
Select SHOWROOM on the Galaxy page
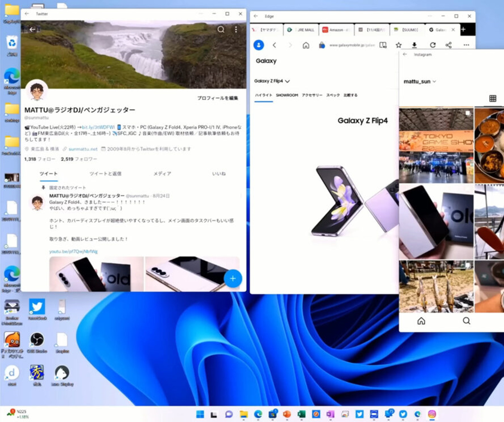click(287, 95)
